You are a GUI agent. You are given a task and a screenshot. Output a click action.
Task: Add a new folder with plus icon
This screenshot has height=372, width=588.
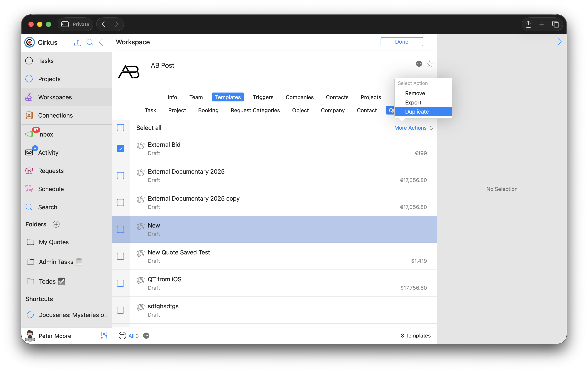[56, 224]
